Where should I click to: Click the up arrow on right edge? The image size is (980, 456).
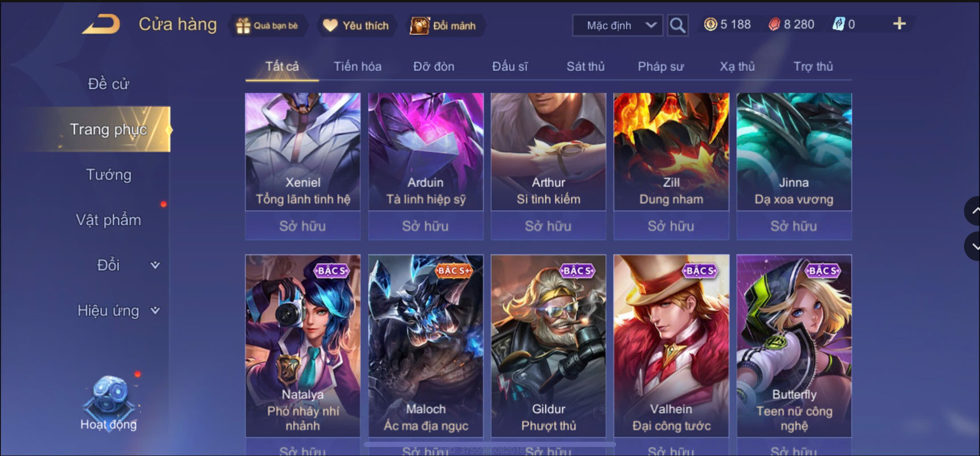click(973, 211)
